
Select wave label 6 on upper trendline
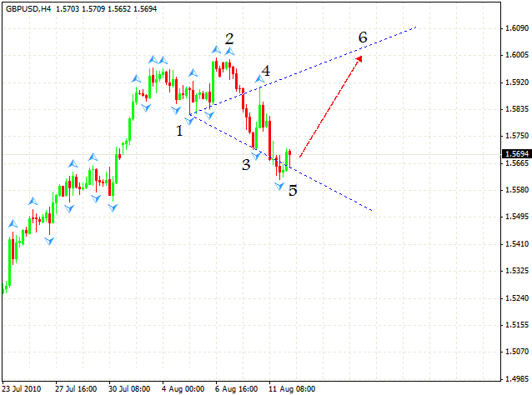coord(363,37)
